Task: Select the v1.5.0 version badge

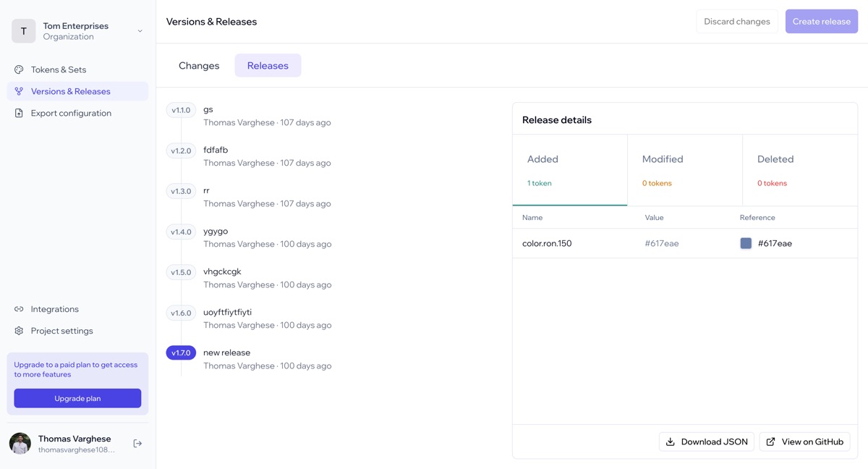Action: pos(181,272)
